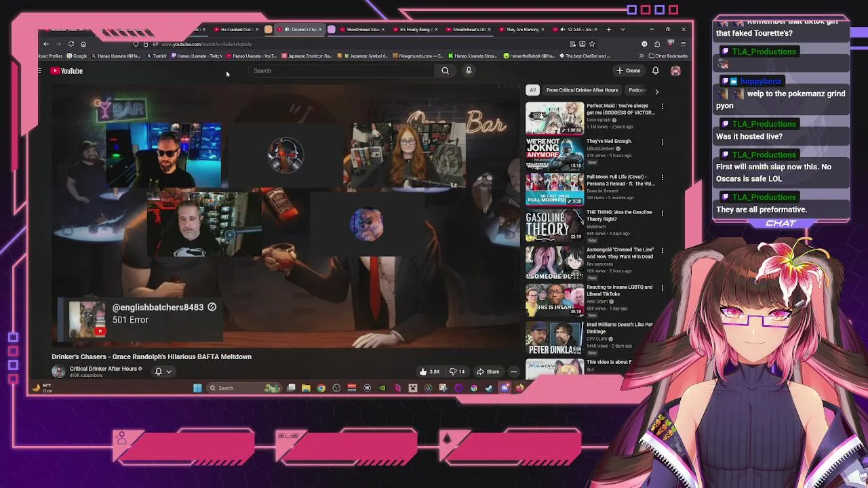Dislike the video with thumbs down
Viewport: 868px width, 488px height.
[x=457, y=371]
